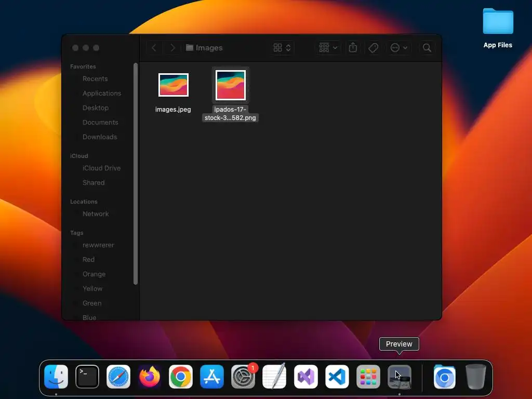
Task: Open the Trash from the Dock
Action: (x=476, y=377)
